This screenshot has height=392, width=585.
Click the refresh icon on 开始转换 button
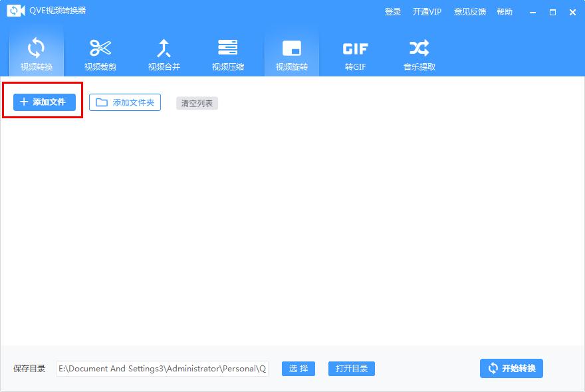[493, 369]
